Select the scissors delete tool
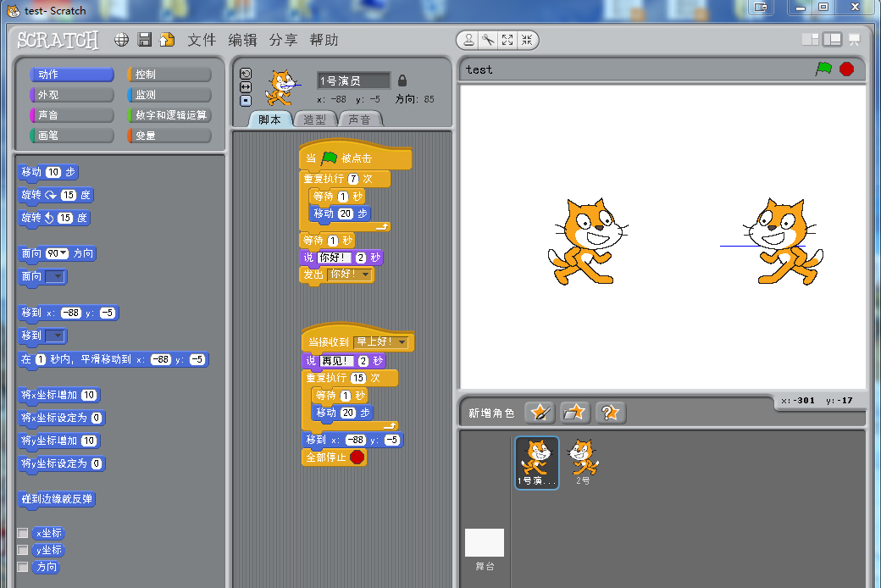Viewport: 881px width, 588px height. click(488, 40)
